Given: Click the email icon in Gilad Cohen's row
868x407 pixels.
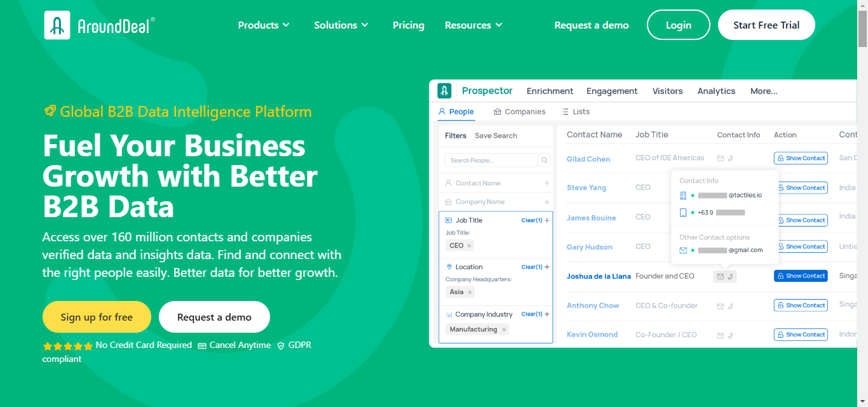Looking at the screenshot, I should (x=721, y=158).
